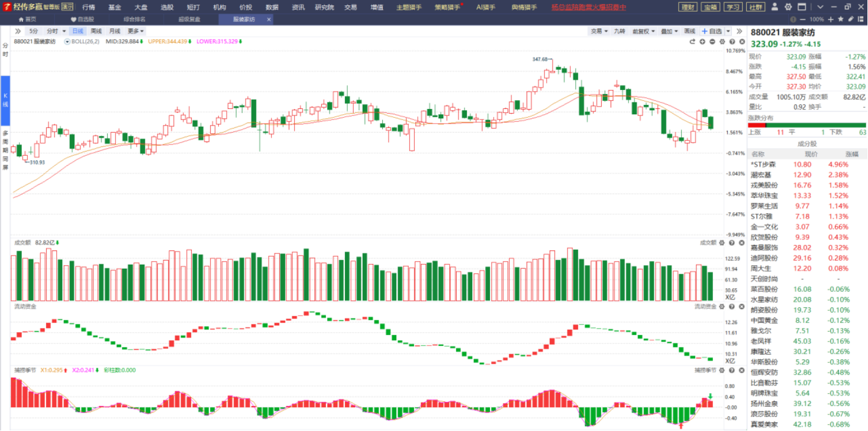Image resolution: width=868 pixels, height=431 pixels.
Task: Click the star favorite icon in toolbar
Action: pyautogui.click(x=841, y=19)
